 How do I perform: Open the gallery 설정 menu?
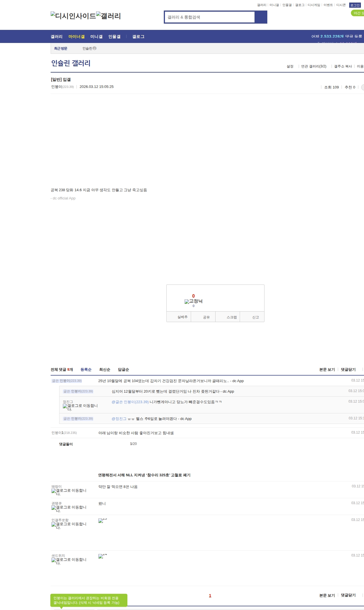(290, 66)
